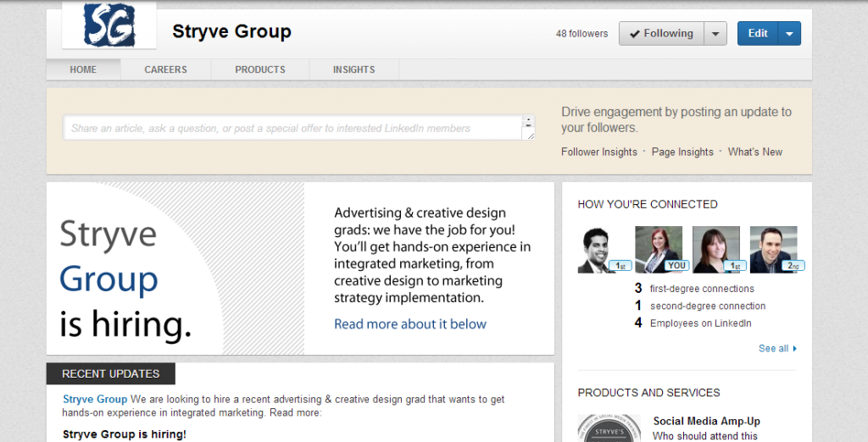Image resolution: width=868 pixels, height=442 pixels.
Task: Open the What's New link
Action: (755, 152)
